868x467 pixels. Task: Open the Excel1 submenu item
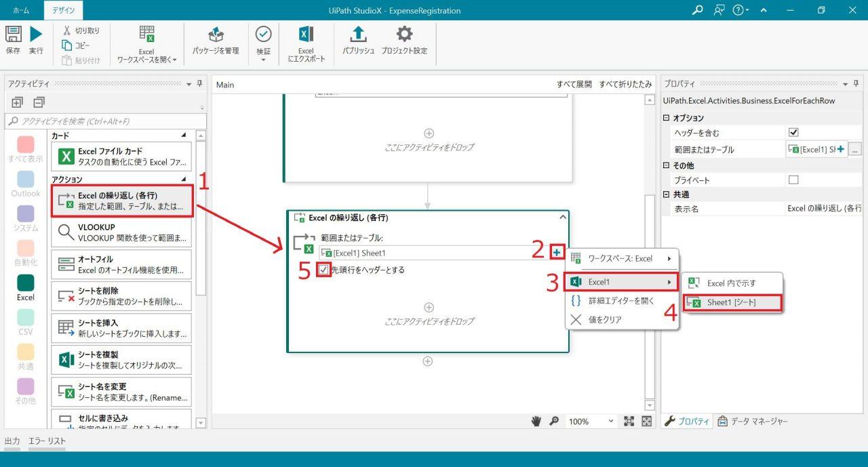(623, 281)
